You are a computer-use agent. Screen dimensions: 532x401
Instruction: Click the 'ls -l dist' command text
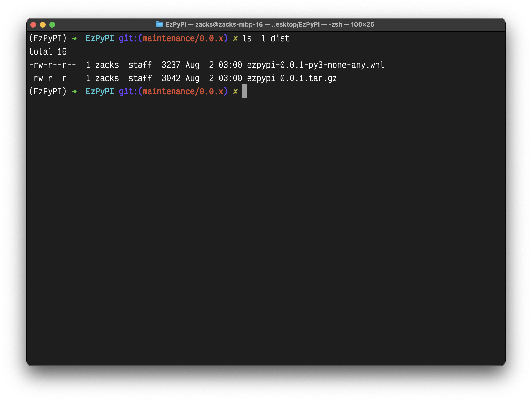(266, 38)
